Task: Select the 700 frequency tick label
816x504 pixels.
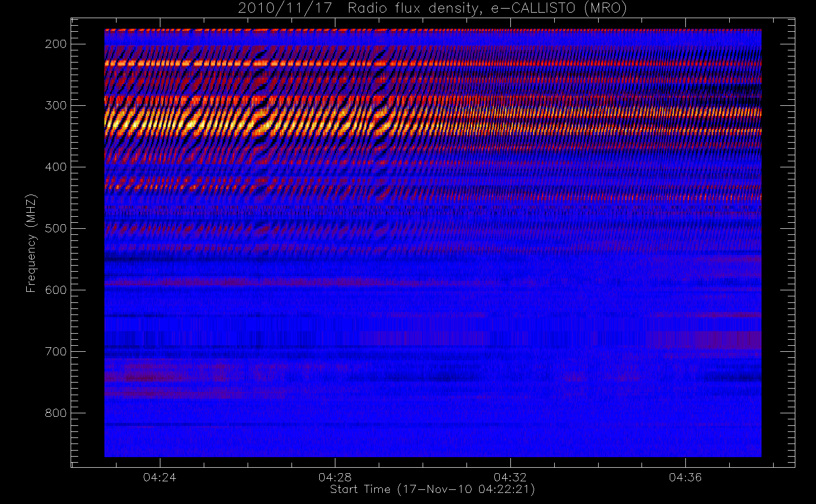Action: 56,352
